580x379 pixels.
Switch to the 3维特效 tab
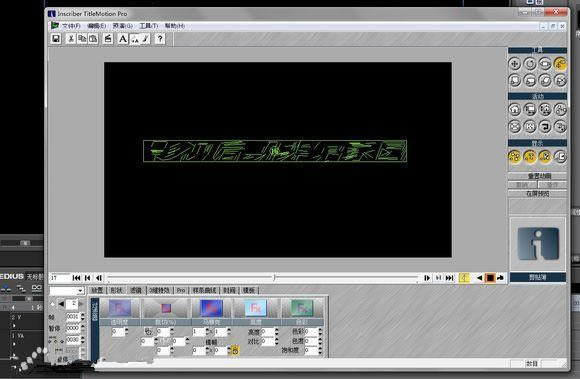(159, 290)
